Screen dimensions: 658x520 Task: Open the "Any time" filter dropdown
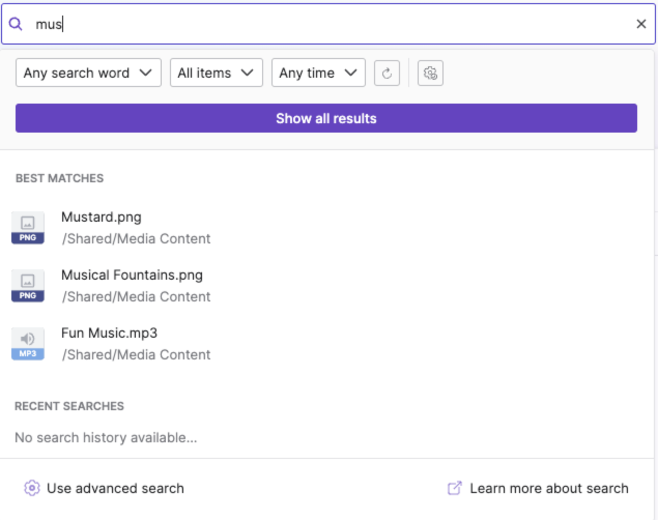(319, 73)
